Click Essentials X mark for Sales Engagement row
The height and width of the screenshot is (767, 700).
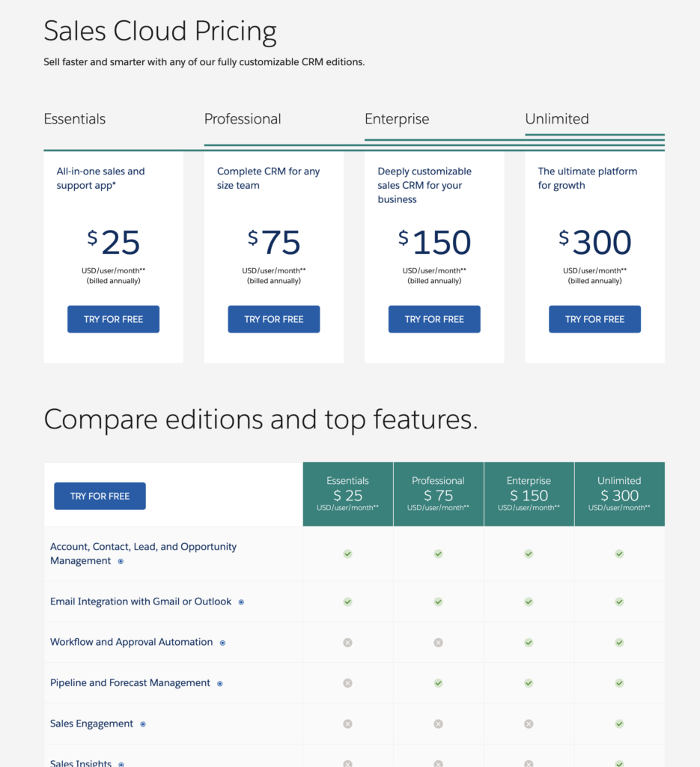(347, 724)
